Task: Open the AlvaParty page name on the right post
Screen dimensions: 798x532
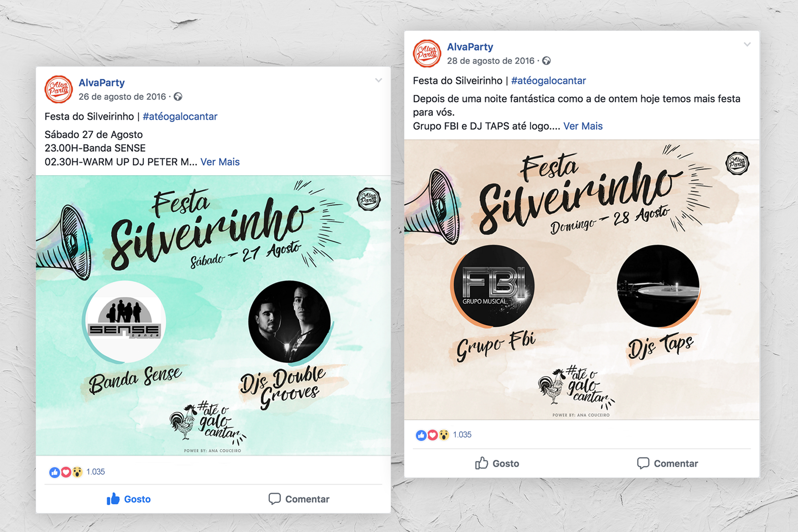Action: pos(470,47)
